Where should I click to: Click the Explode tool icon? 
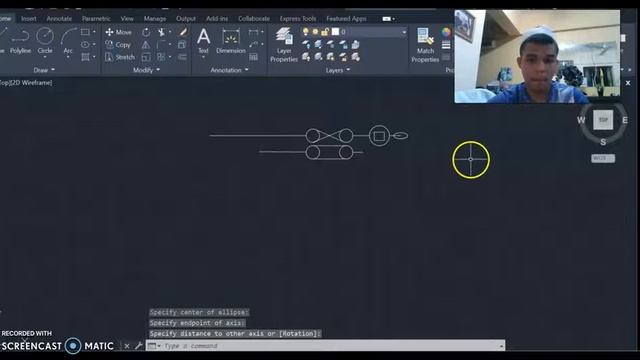[182, 44]
